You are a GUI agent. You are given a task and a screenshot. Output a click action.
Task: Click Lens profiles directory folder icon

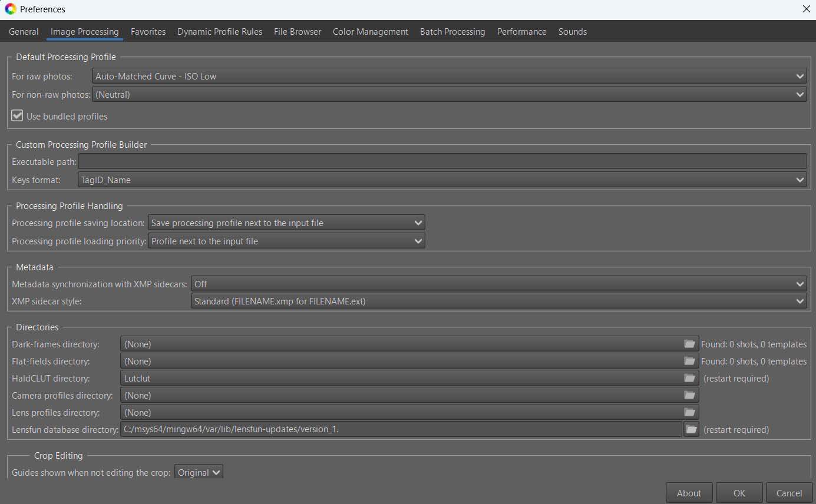pos(689,412)
